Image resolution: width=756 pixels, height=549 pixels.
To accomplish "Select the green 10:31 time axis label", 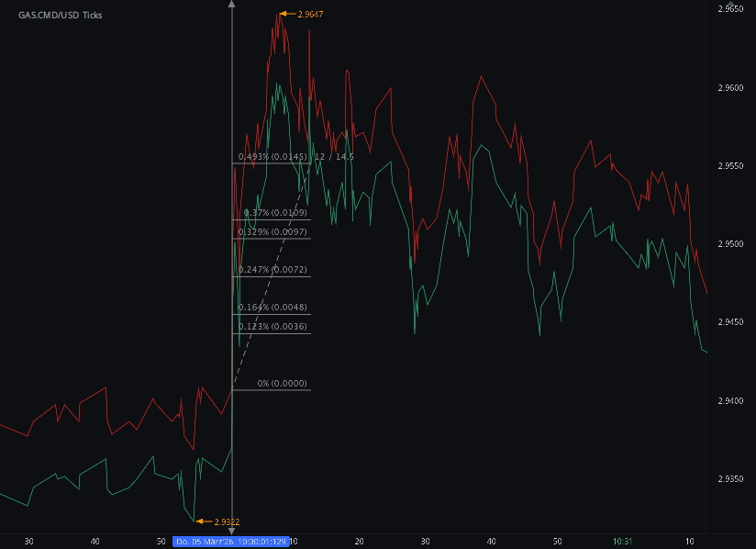I will (623, 542).
